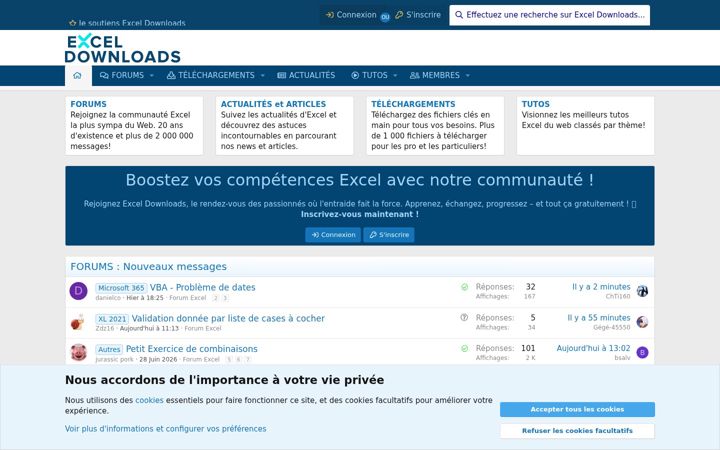Open the home icon tab
The image size is (720, 450).
tap(78, 75)
